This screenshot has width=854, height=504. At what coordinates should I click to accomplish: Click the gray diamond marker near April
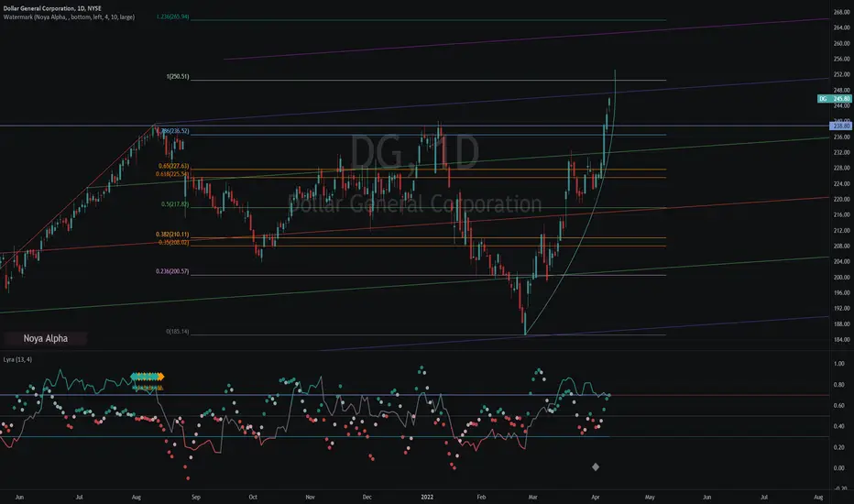point(596,467)
